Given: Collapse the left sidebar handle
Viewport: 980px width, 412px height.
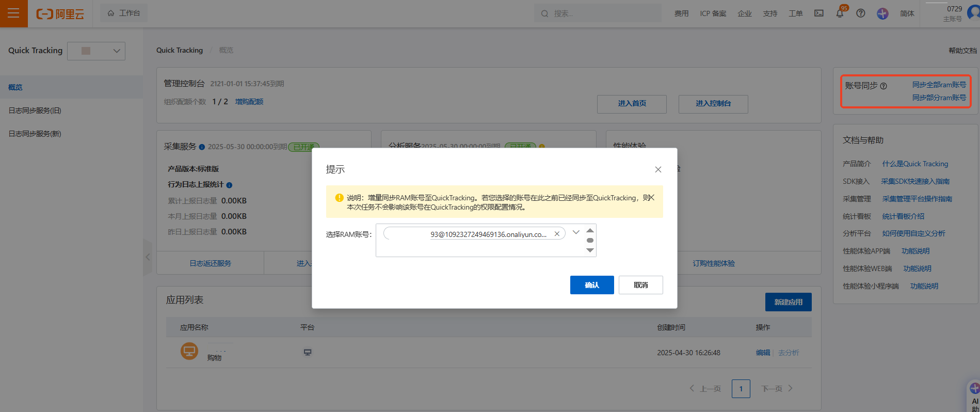Looking at the screenshot, I should point(148,257).
